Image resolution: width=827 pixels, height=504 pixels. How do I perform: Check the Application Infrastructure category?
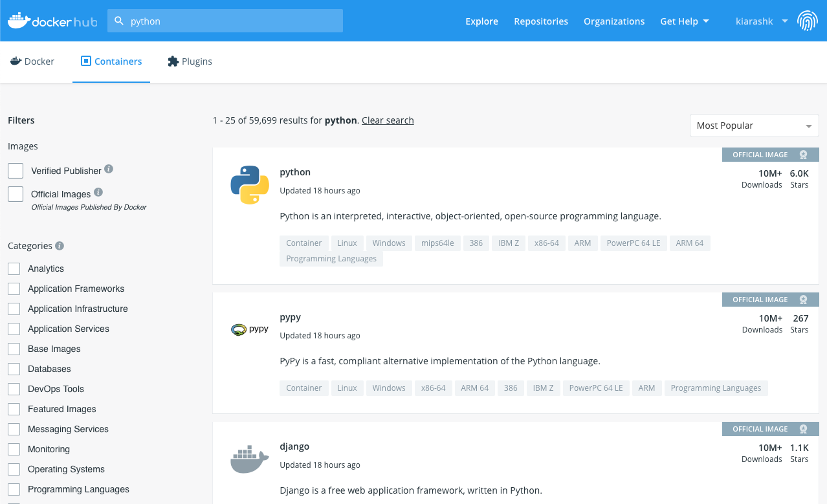(x=14, y=309)
